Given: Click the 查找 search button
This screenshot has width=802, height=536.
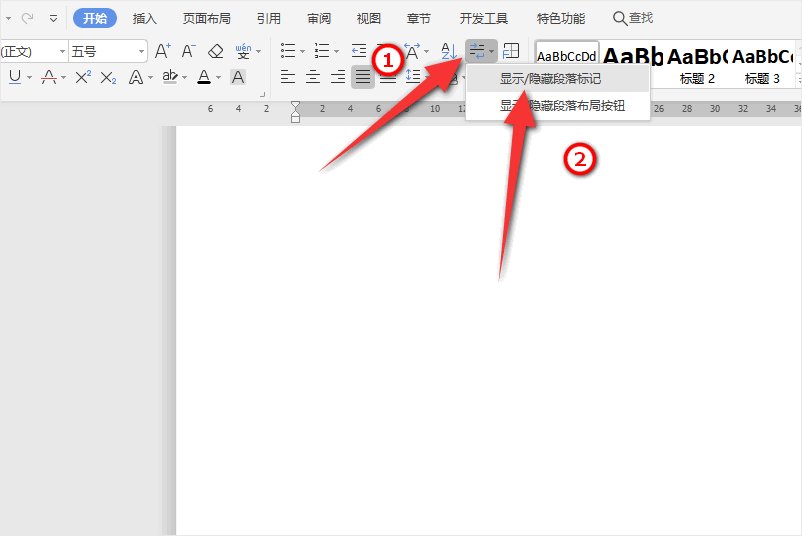Looking at the screenshot, I should 632,18.
